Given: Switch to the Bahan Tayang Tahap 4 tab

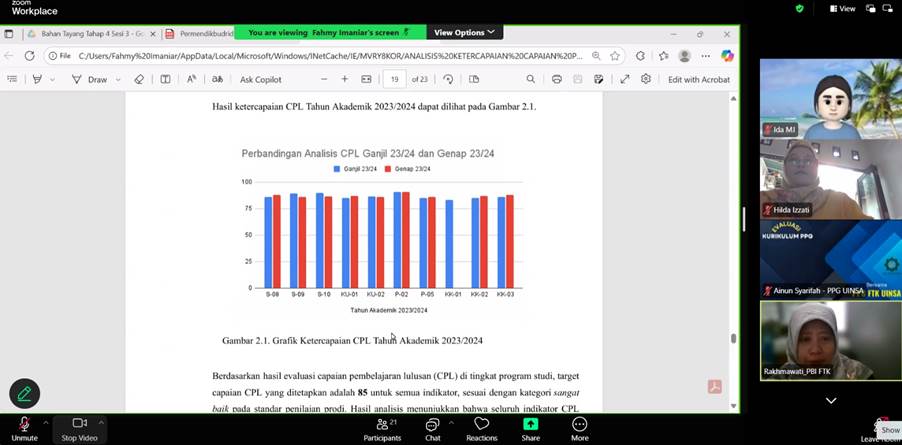Looking at the screenshot, I should tap(90, 33).
